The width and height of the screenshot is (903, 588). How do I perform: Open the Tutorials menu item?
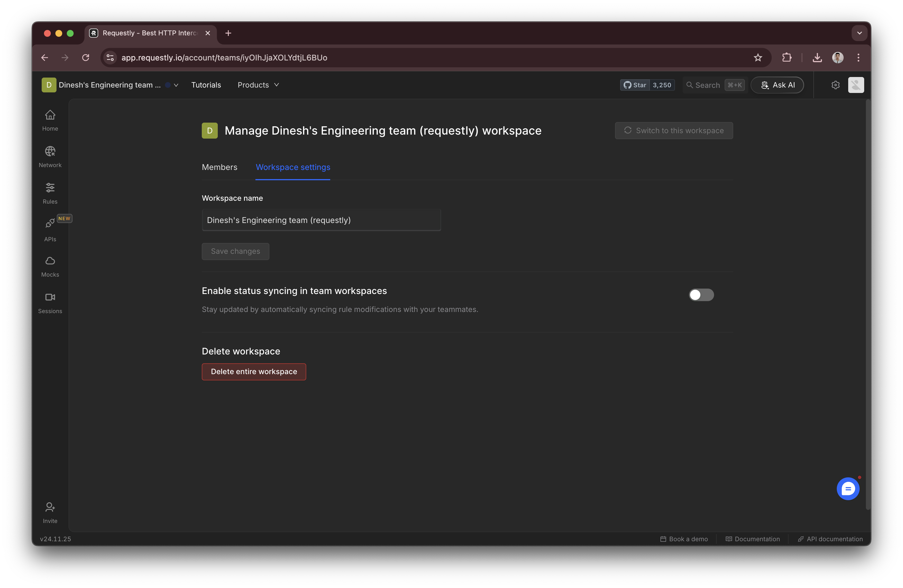point(206,85)
